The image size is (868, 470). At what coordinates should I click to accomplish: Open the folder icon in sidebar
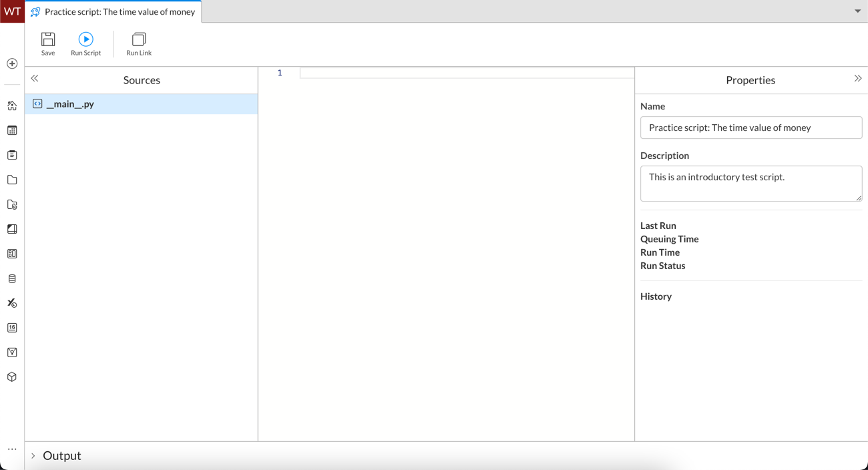click(x=12, y=180)
